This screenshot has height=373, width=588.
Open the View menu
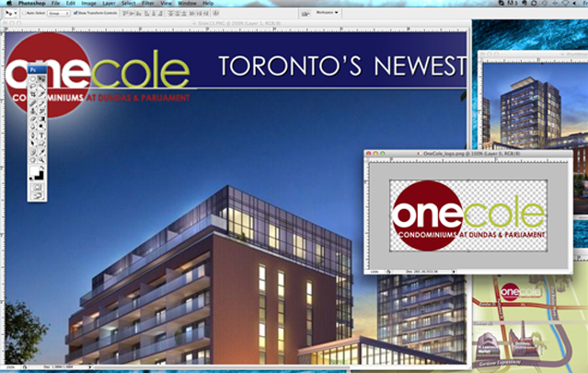(167, 3)
